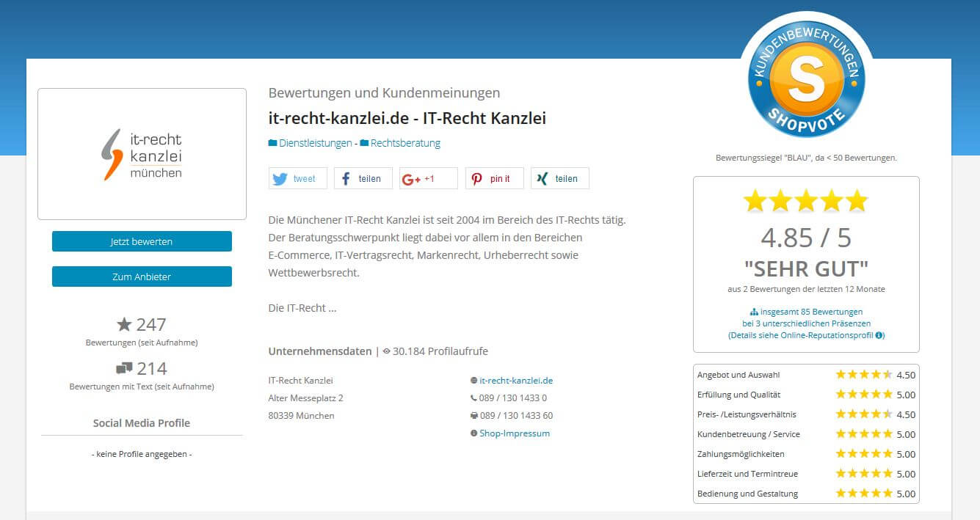
Task: Click the ShopVote seal badge
Action: point(806,77)
